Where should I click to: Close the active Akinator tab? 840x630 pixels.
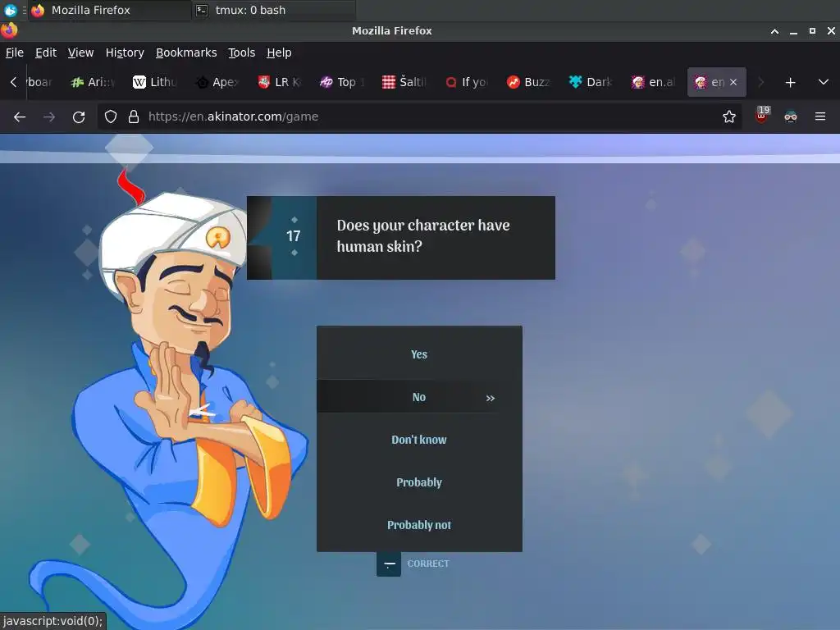pyautogui.click(x=733, y=82)
